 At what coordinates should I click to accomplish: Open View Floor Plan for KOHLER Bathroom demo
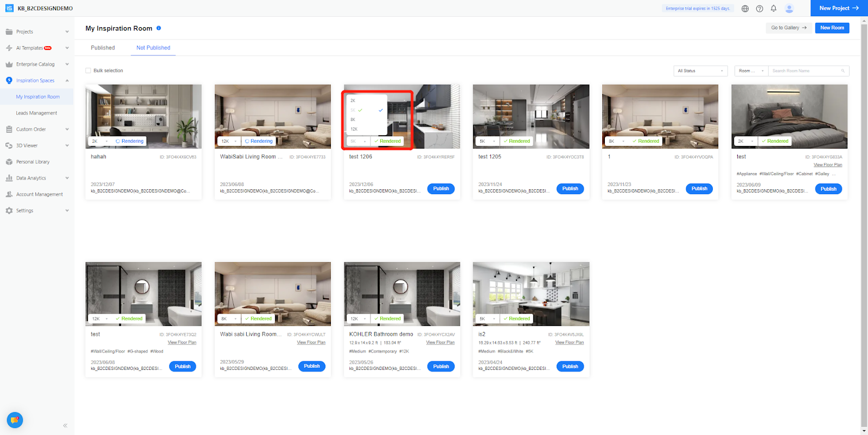pos(440,343)
